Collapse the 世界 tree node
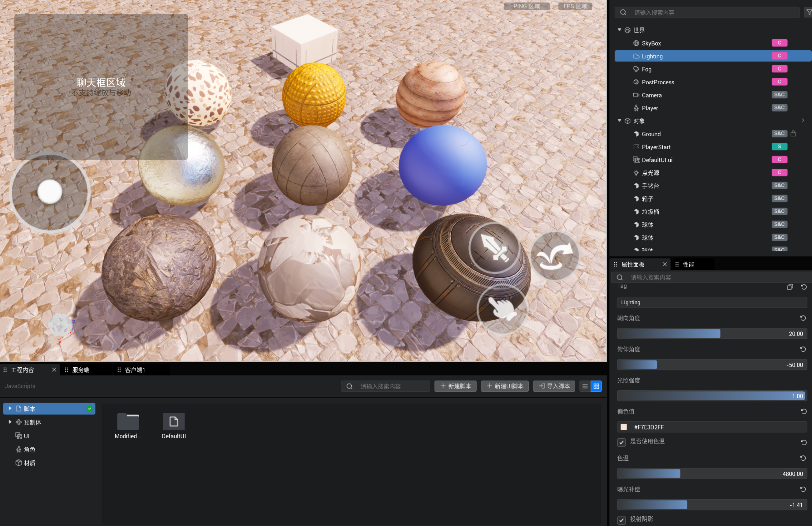This screenshot has width=812, height=526. click(619, 30)
